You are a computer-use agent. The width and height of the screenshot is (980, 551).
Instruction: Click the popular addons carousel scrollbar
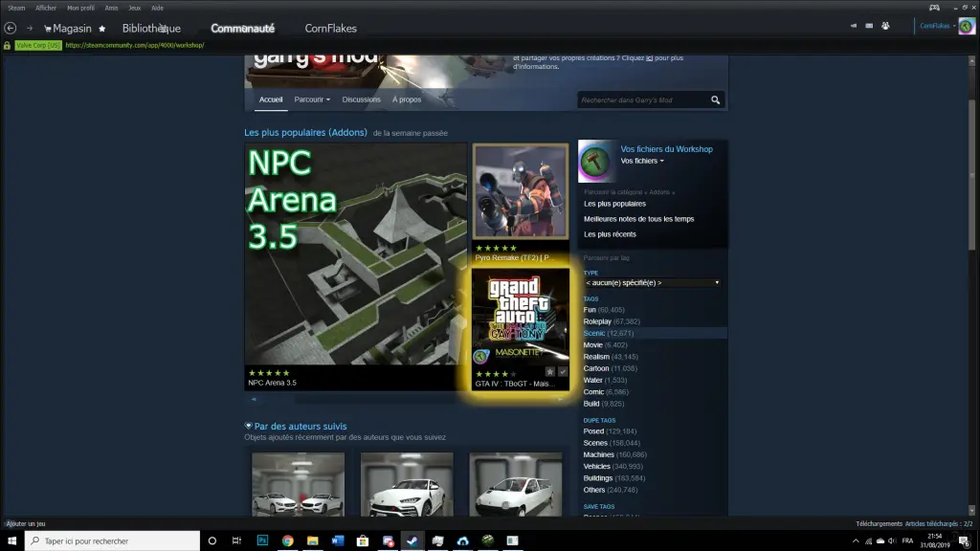click(407, 399)
